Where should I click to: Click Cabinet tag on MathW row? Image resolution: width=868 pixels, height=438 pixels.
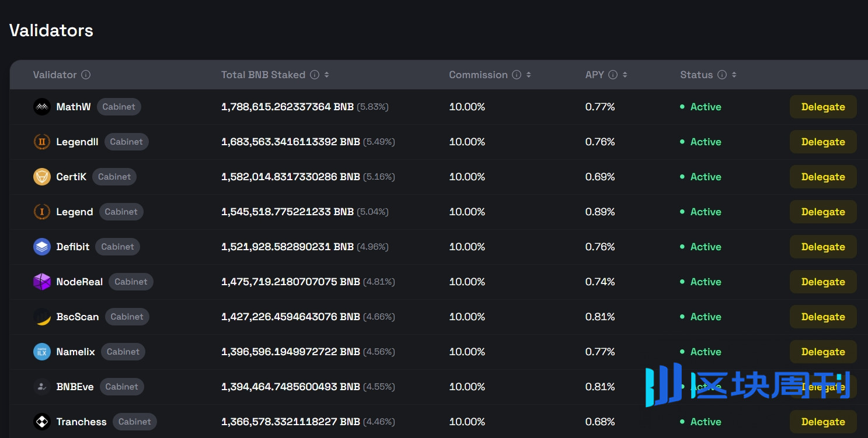tap(119, 107)
